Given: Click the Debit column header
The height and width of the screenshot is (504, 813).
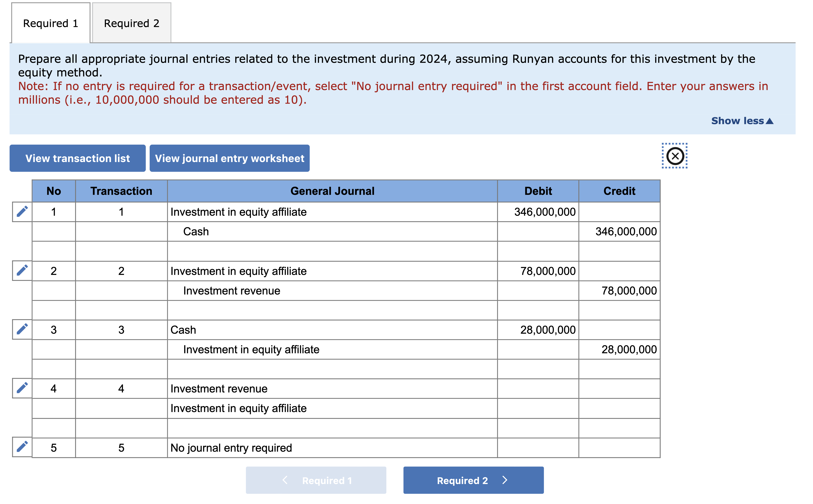Looking at the screenshot, I should [538, 191].
